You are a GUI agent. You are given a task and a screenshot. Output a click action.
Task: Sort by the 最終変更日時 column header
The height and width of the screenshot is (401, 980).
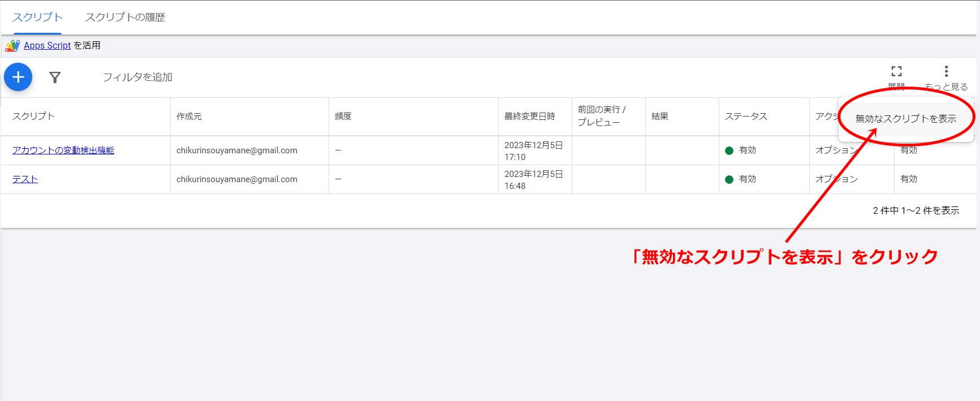click(x=529, y=117)
